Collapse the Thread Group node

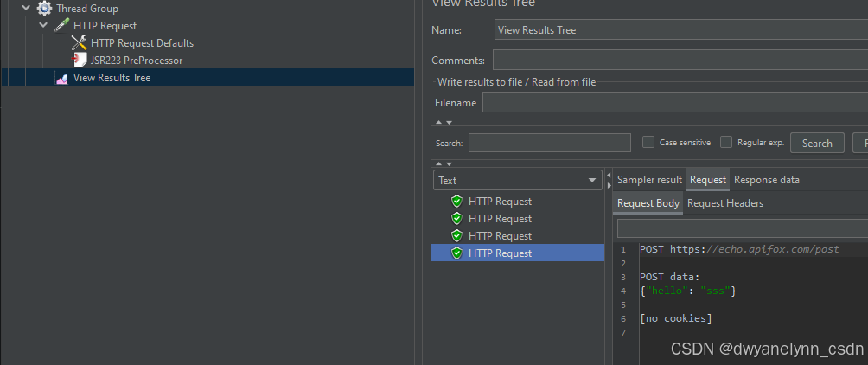pyautogui.click(x=25, y=9)
